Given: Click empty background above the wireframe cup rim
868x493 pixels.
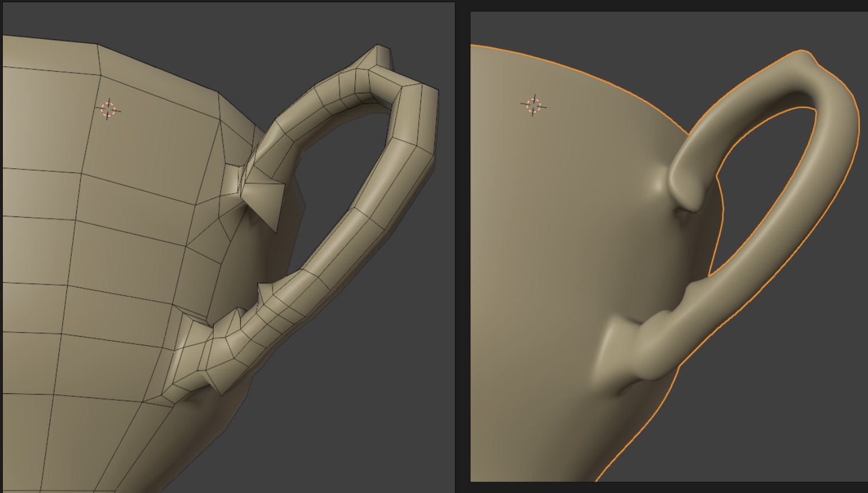Looking at the screenshot, I should (229, 34).
